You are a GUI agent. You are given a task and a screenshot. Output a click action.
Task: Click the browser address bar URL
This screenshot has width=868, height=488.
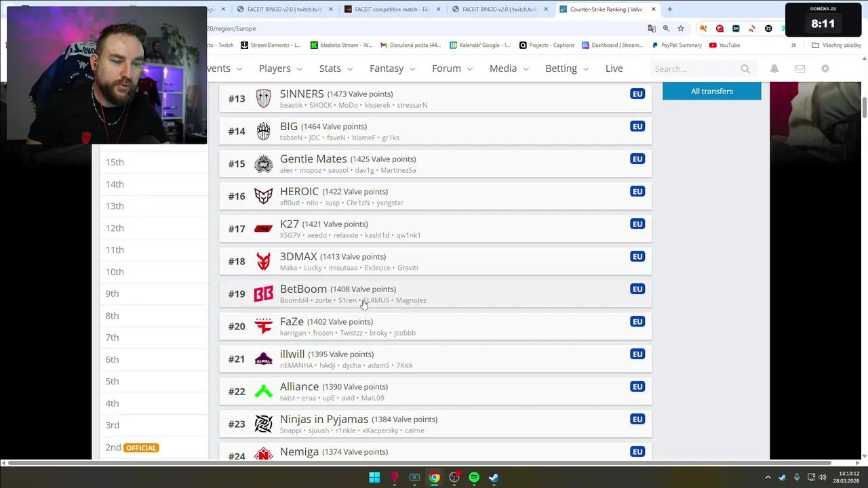coord(231,28)
